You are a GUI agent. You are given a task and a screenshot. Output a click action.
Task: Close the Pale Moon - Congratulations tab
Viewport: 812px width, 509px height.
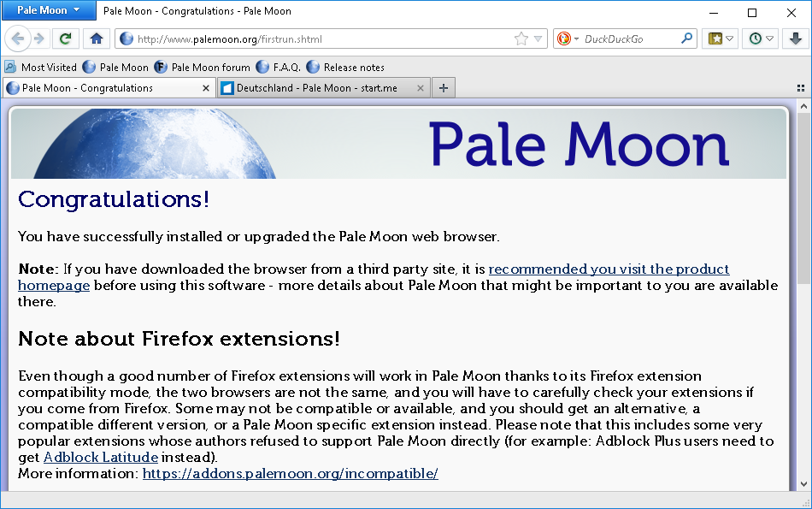206,88
